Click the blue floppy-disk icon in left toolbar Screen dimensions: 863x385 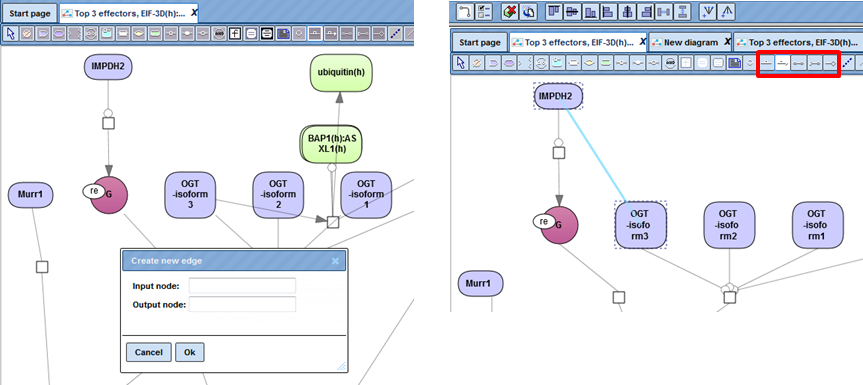(283, 34)
